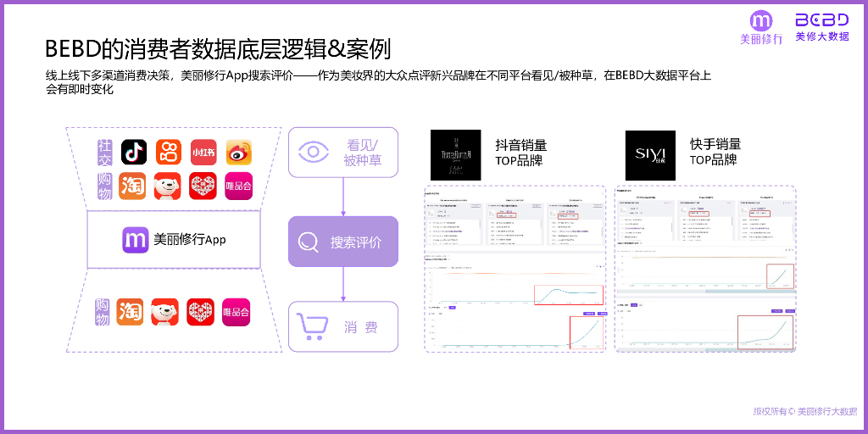Click the 社交 vertical label tag
This screenshot has height=434, width=868.
104,153
